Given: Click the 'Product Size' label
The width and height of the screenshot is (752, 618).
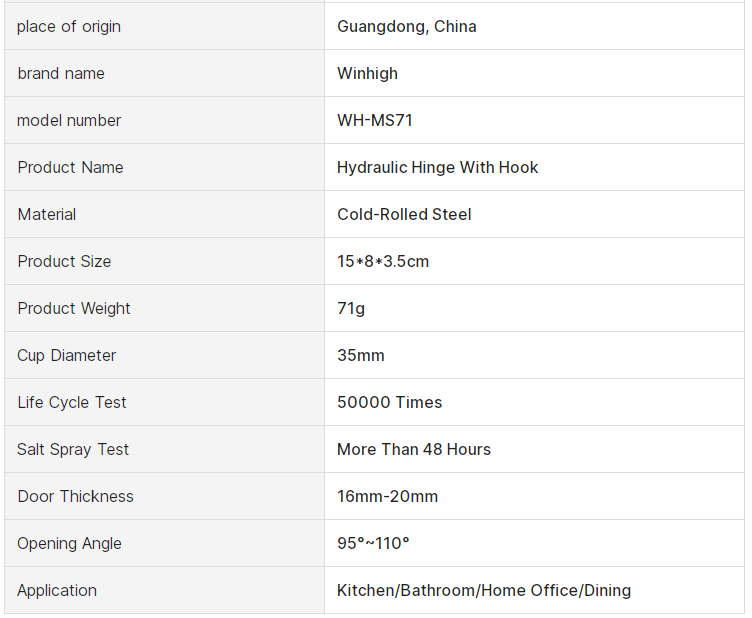Looking at the screenshot, I should pyautogui.click(x=64, y=261).
